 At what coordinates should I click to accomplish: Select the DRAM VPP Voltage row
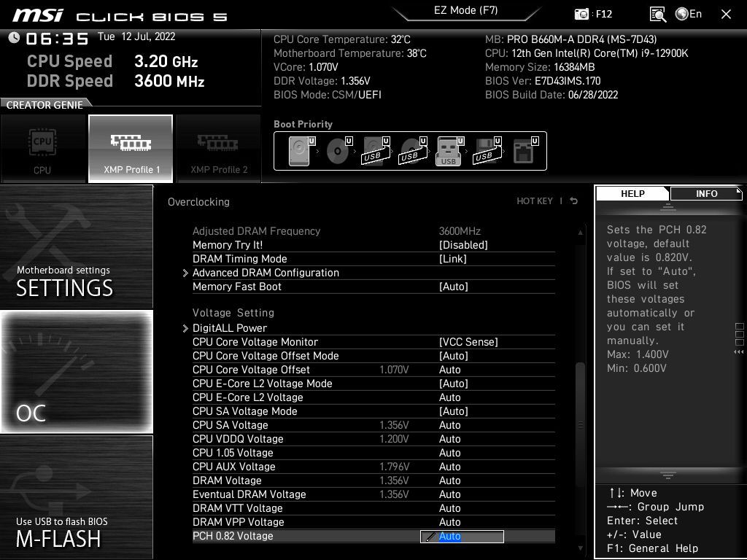click(374, 522)
